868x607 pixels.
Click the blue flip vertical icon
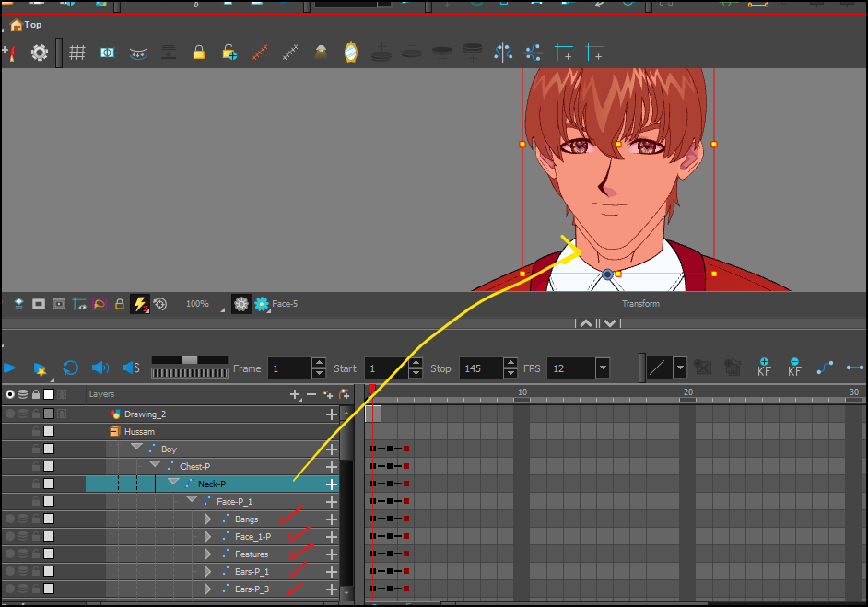(534, 53)
